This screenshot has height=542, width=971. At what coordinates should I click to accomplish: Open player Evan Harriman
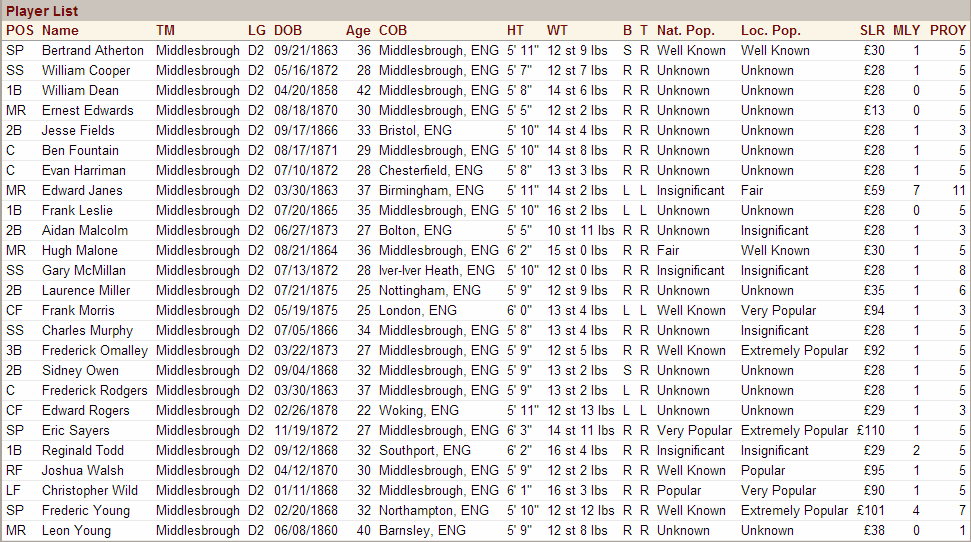[84, 170]
